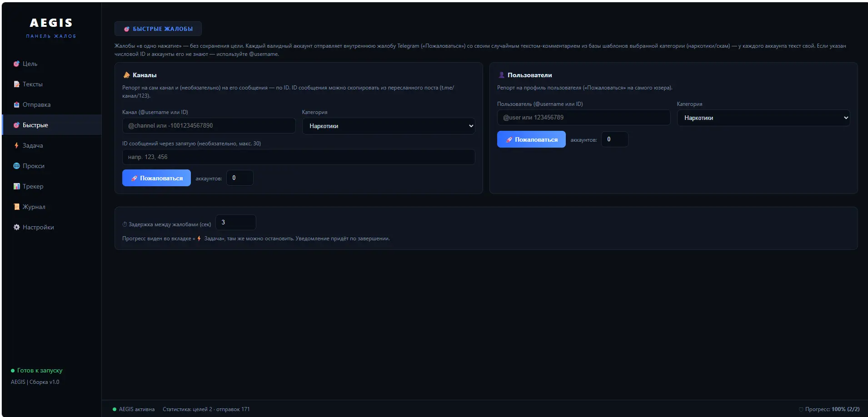
Task: Click the target icon in Быстрые жалобы header
Action: 127,29
